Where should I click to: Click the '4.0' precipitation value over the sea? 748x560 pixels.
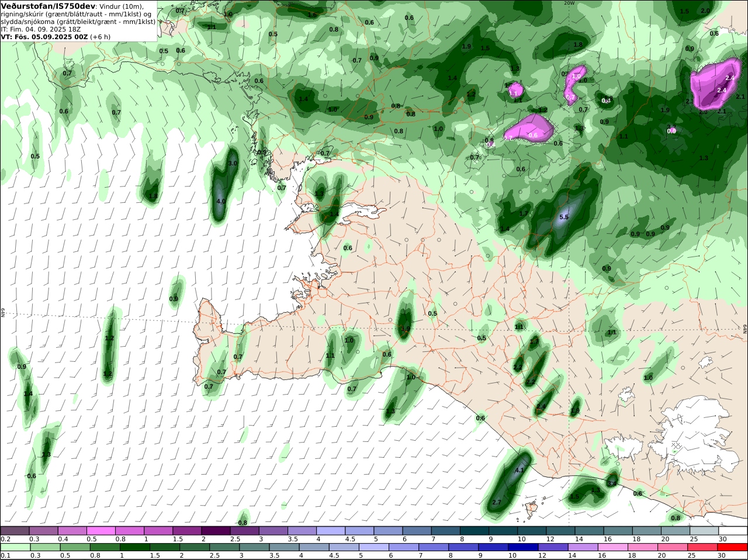221,201
